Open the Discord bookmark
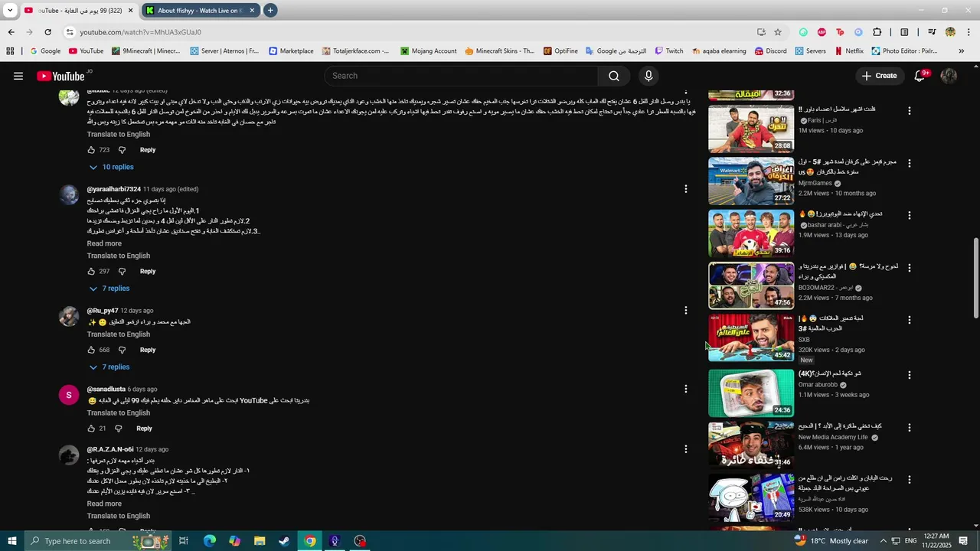 click(x=770, y=51)
